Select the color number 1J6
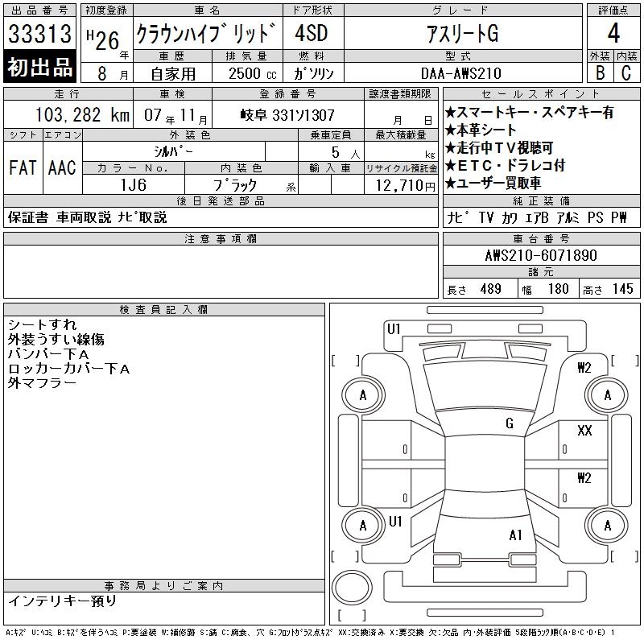The width and height of the screenshot is (644, 644). [x=133, y=185]
